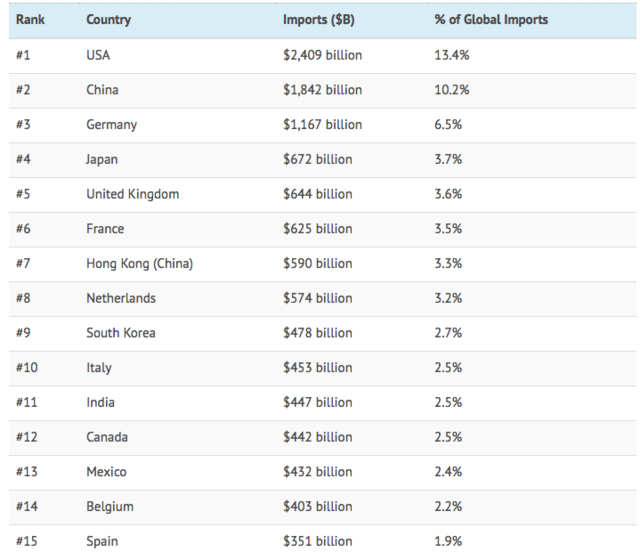Click the Rank column header
This screenshot has height=560, width=640.
[30, 20]
